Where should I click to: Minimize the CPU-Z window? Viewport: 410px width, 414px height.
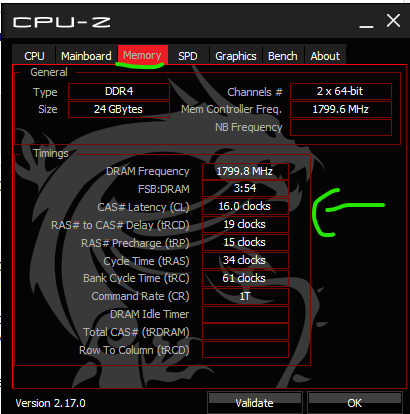[366, 23]
